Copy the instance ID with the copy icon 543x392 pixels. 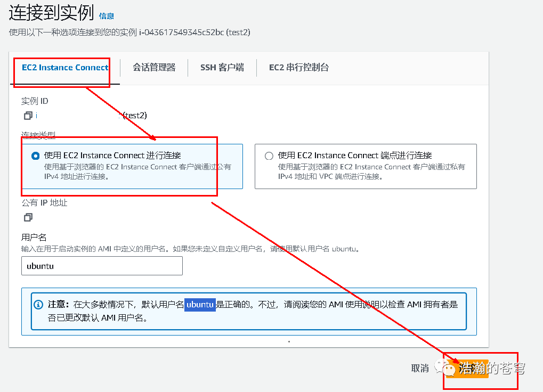[28, 116]
